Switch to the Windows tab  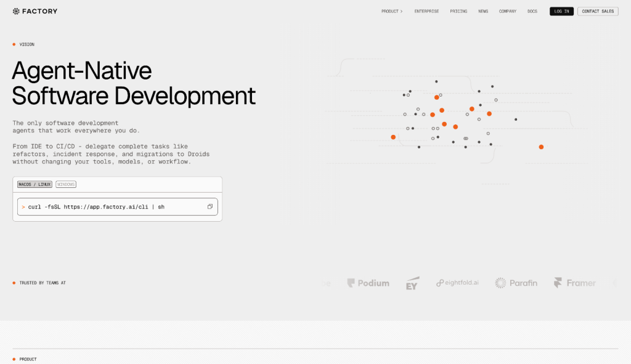pyautogui.click(x=65, y=184)
